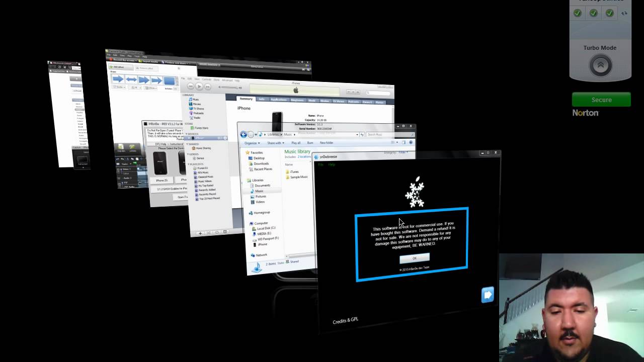This screenshot has width=644, height=362.
Task: Adjust the iTunes volume slider
Action: 230,87
